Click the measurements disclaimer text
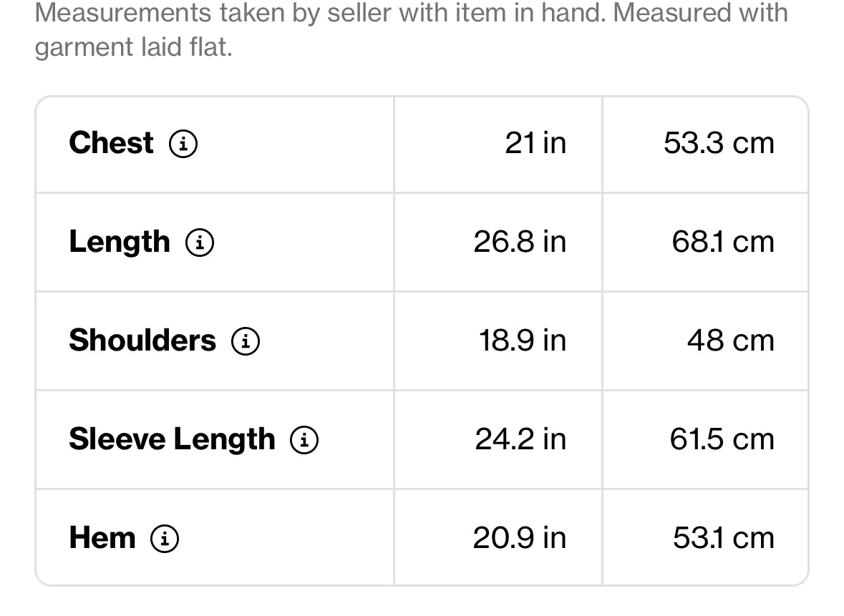Image resolution: width=844 pixels, height=616 pixels. click(x=411, y=29)
